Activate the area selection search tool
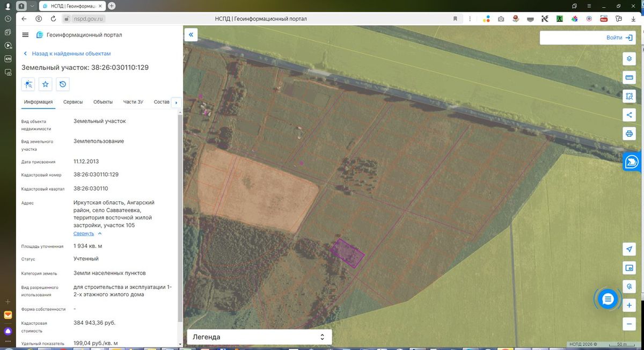Screen dimensions: 644x350 (630, 96)
